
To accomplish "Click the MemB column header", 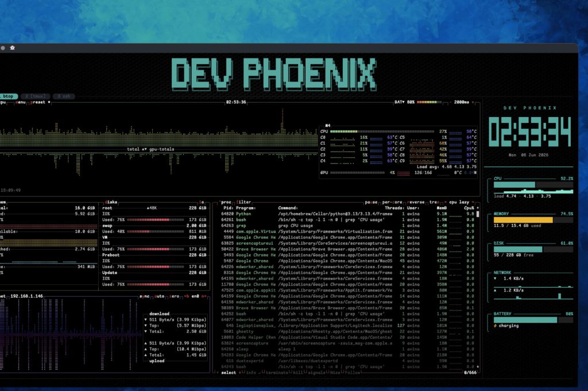I will 442,208.
